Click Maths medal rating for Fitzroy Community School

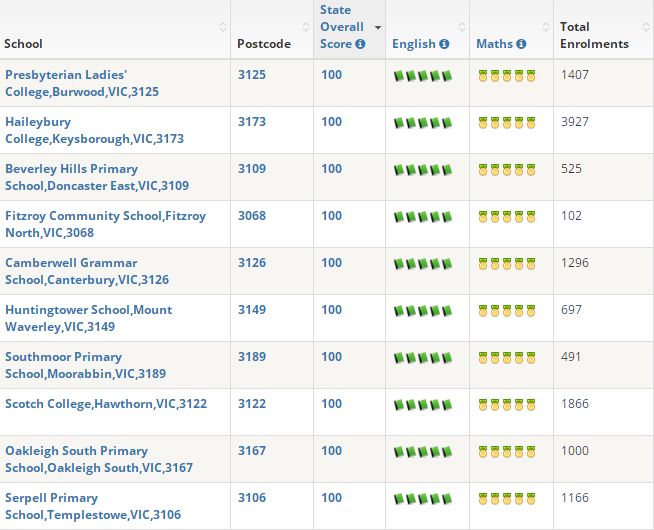[507, 217]
